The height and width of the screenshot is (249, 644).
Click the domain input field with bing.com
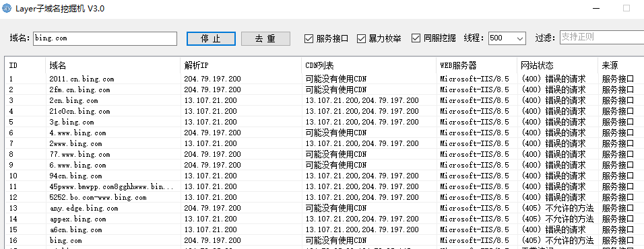coord(105,38)
